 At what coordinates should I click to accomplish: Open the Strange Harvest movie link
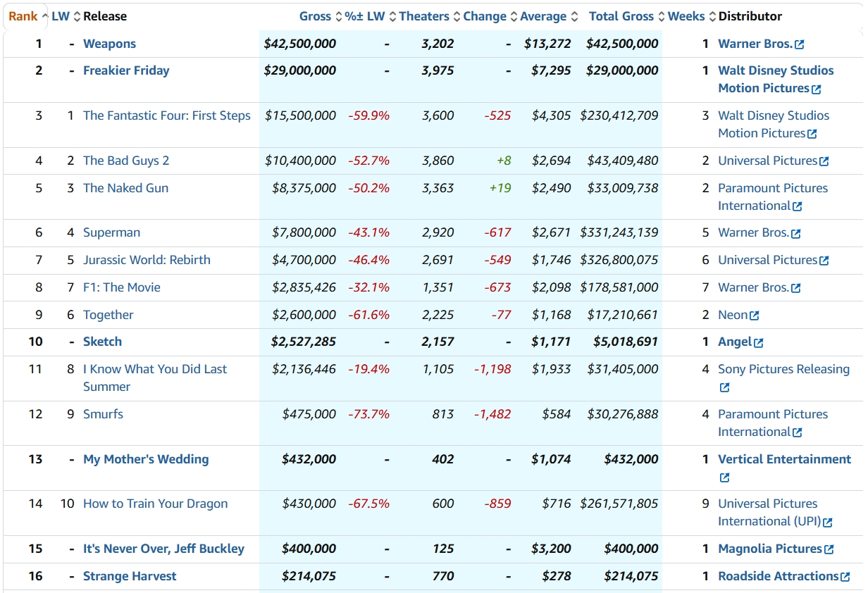pos(130,576)
